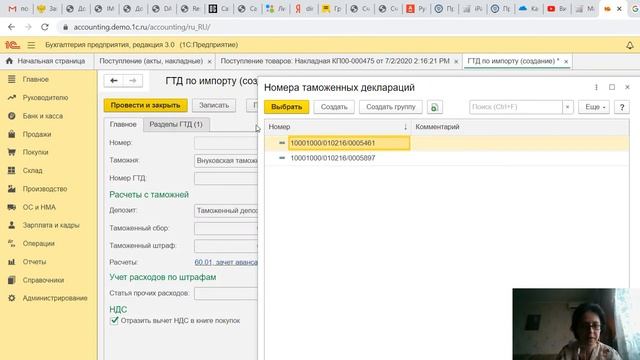Viewport: 640px width, 360px height.
Task: Click the copy item icon button
Action: 435,107
